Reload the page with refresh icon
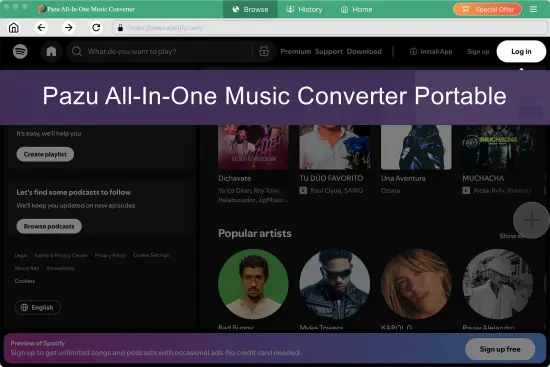The height and width of the screenshot is (367, 550). coord(96,27)
